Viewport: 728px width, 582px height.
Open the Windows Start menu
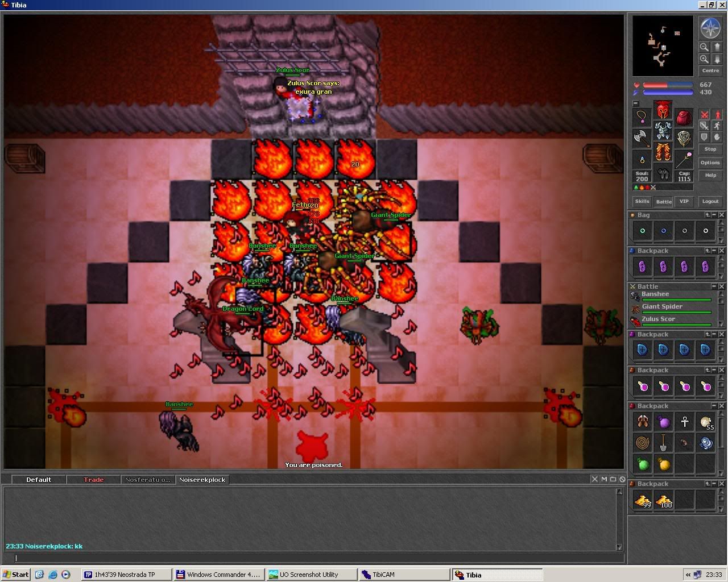[x=16, y=575]
